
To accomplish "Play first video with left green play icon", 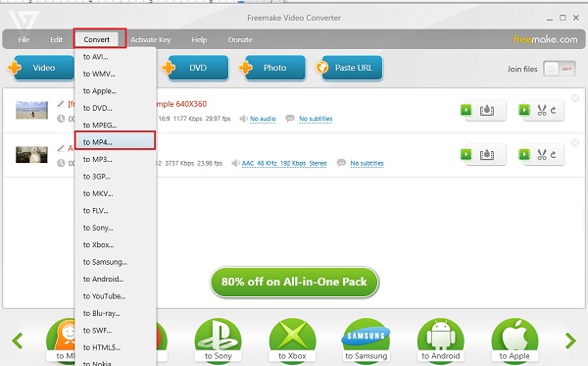I will click(465, 110).
